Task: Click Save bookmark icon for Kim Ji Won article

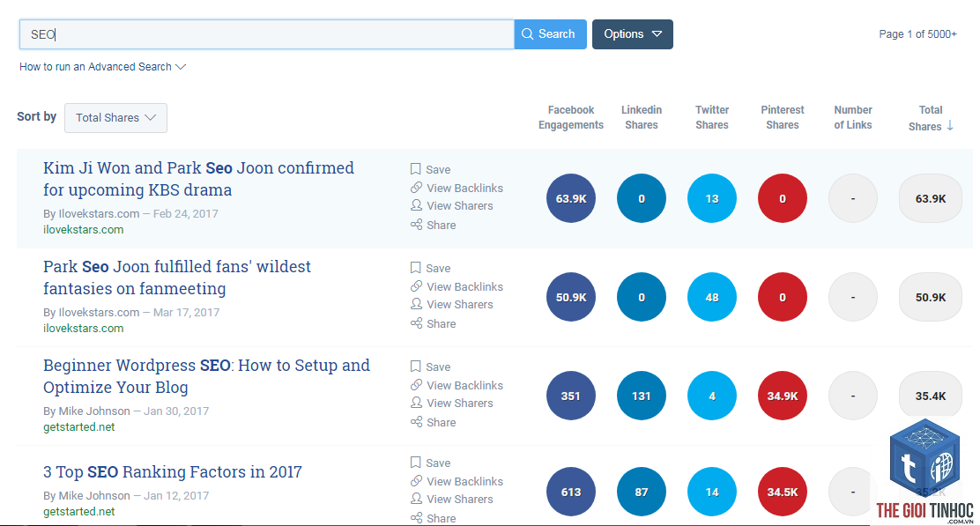Action: [416, 169]
